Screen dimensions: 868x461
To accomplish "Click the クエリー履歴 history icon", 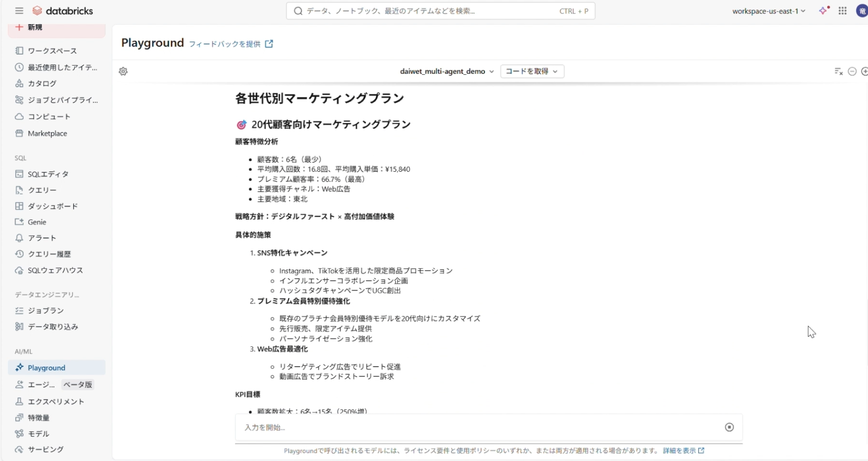I will pos(19,254).
